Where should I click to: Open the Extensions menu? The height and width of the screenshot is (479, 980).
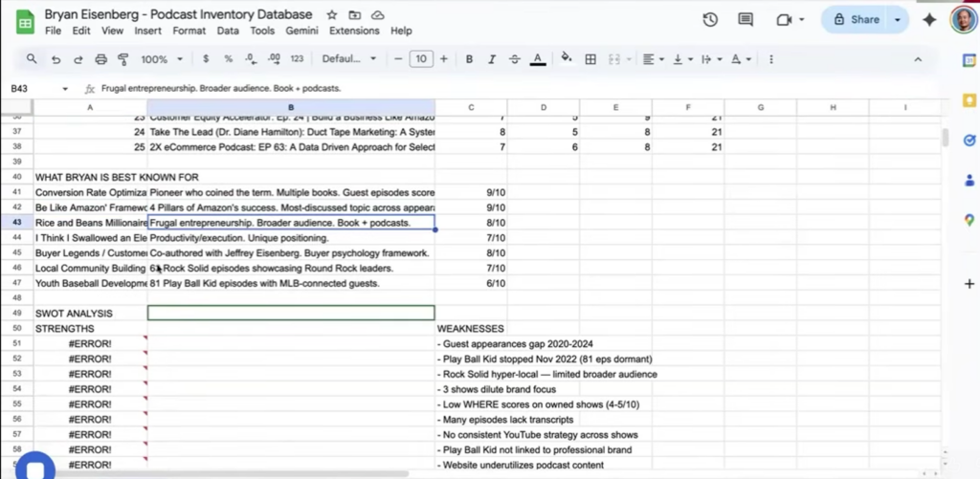(x=354, y=31)
